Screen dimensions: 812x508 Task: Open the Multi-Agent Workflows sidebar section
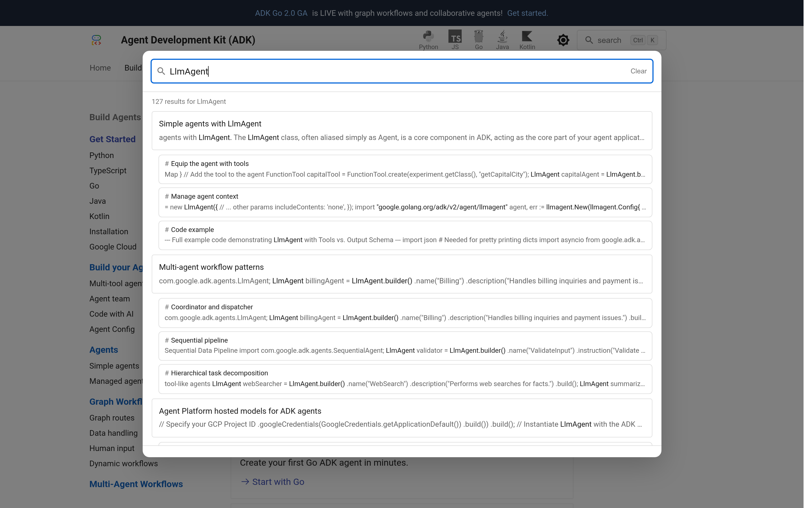point(136,484)
